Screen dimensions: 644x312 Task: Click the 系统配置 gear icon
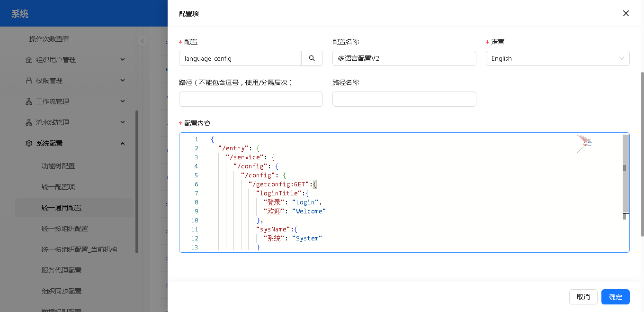pyautogui.click(x=29, y=143)
